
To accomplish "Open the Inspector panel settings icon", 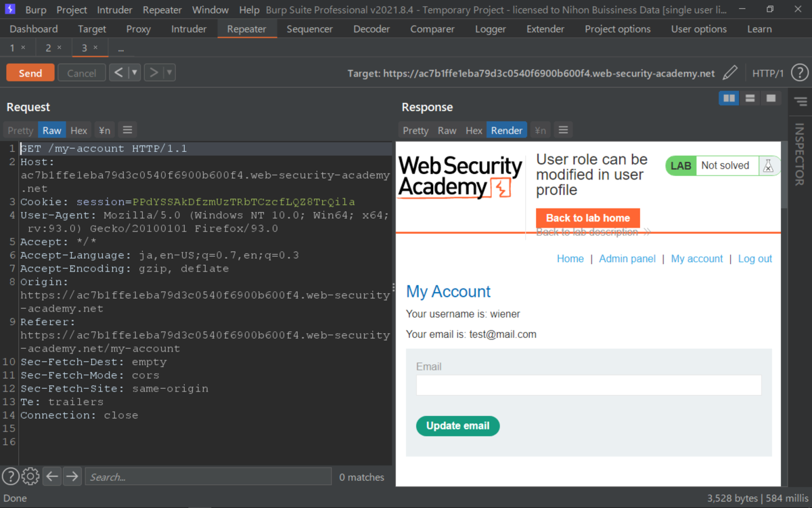I will [800, 102].
